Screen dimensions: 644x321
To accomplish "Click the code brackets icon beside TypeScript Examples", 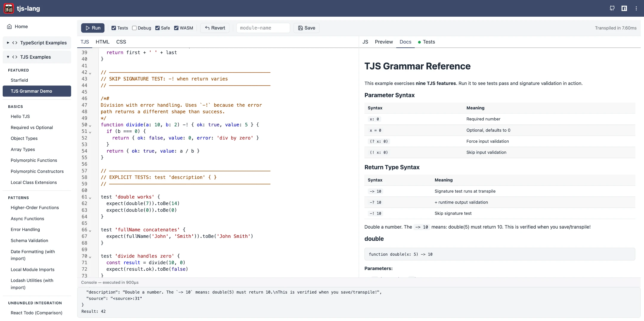I will click(x=15, y=43).
